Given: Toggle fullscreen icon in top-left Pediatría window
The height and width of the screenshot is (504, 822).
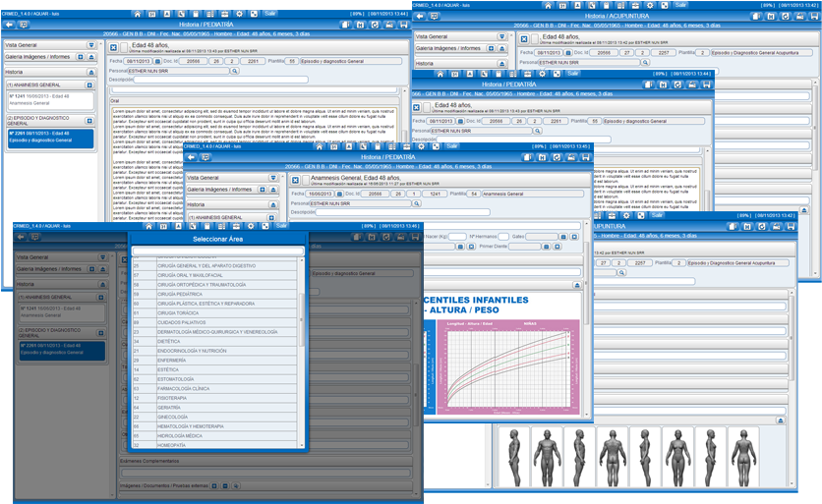Looking at the screenshot, I should pos(254,14).
